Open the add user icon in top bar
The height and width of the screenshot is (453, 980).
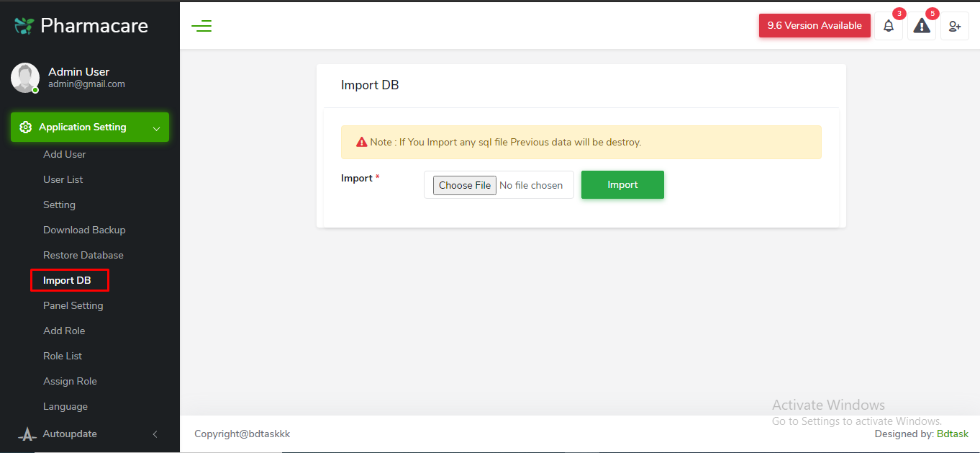pos(954,26)
